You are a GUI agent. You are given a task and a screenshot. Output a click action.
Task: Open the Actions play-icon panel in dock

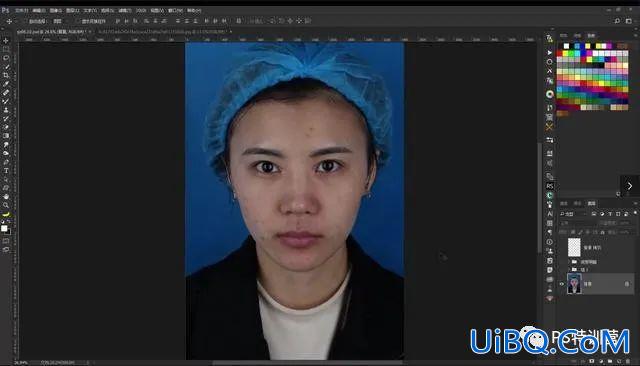(x=549, y=53)
